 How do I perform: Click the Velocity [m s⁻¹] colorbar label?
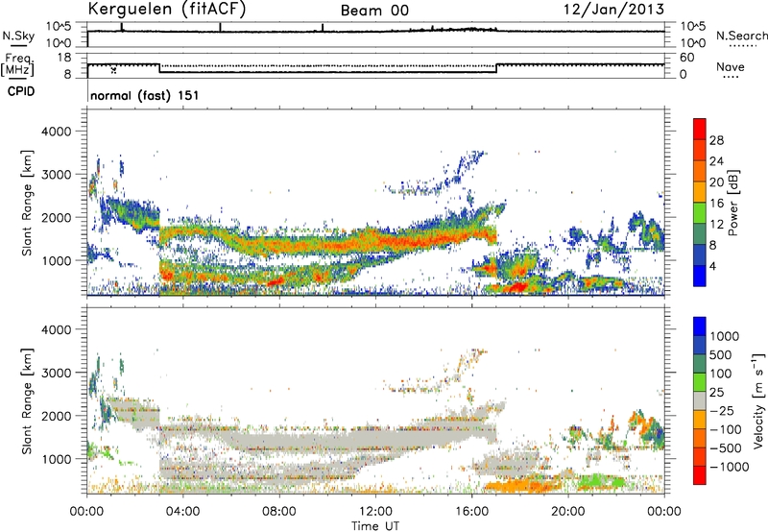point(758,400)
